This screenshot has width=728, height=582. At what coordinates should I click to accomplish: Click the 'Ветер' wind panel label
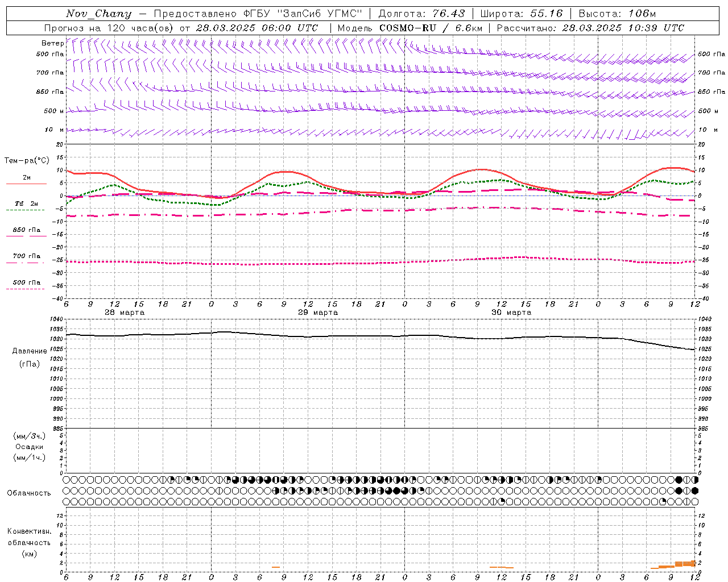tap(53, 43)
